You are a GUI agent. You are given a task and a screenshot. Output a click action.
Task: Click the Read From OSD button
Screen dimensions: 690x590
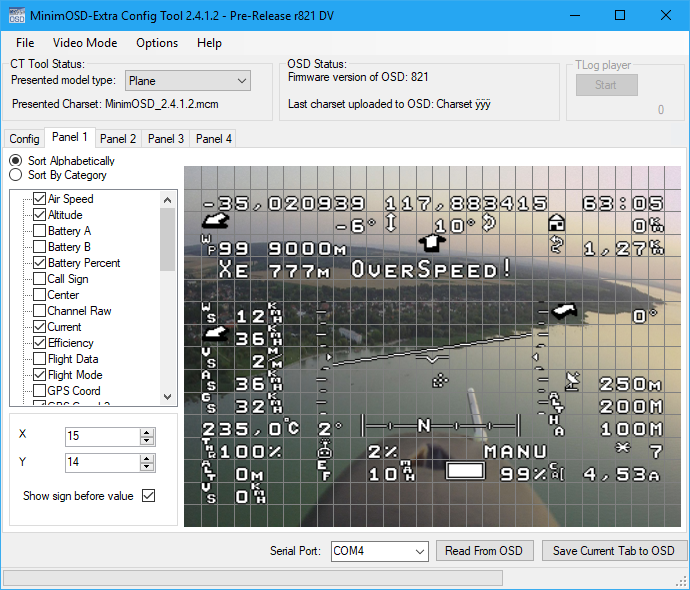484,551
